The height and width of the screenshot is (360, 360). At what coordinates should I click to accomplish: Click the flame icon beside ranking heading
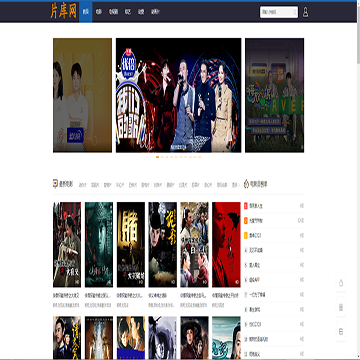tap(246, 184)
